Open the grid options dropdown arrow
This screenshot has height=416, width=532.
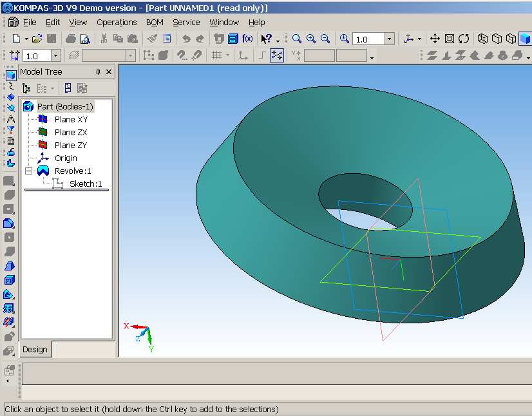point(227,55)
